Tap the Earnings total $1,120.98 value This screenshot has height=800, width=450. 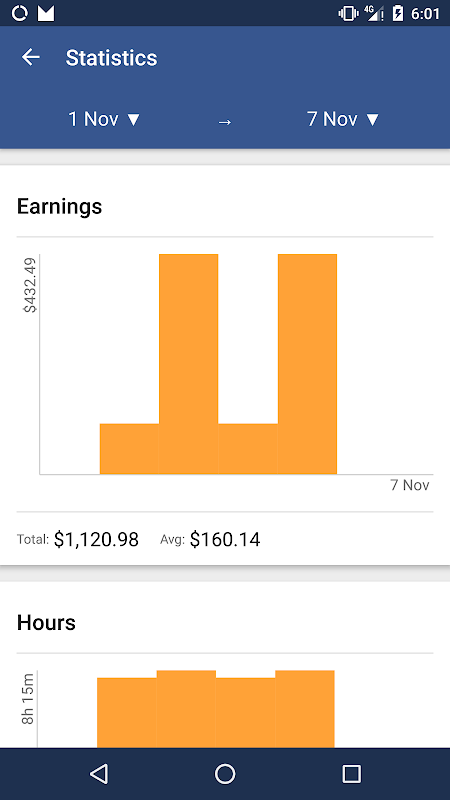click(96, 539)
